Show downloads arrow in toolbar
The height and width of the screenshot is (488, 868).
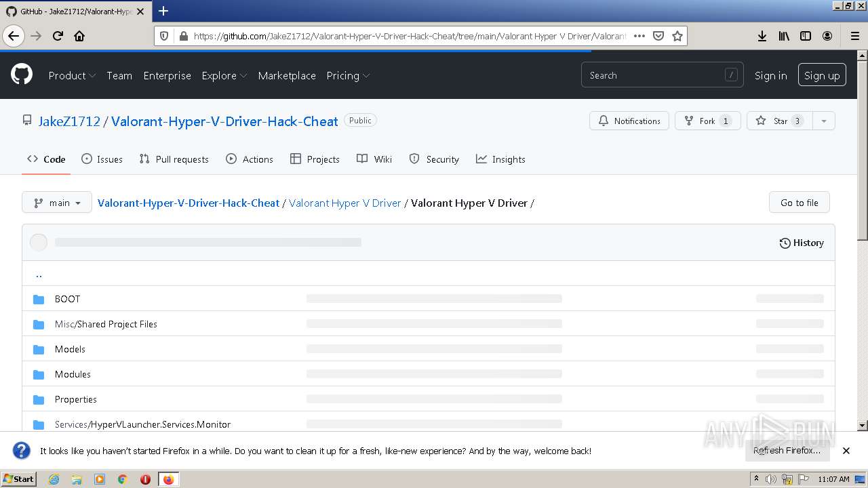coord(762,36)
